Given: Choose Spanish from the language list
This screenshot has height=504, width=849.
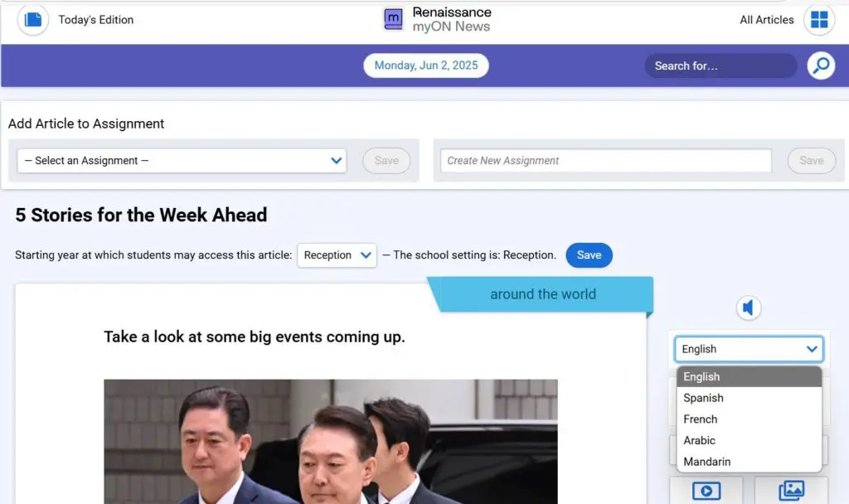Looking at the screenshot, I should [703, 398].
